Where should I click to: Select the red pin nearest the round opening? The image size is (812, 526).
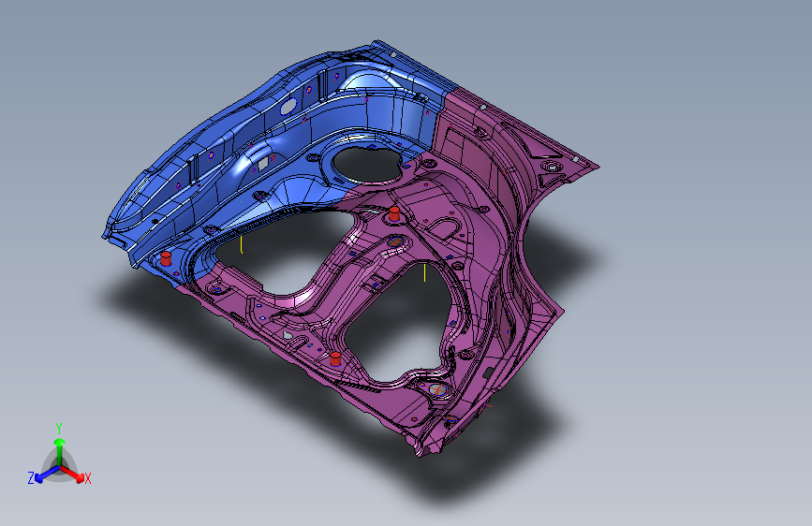pos(394,213)
